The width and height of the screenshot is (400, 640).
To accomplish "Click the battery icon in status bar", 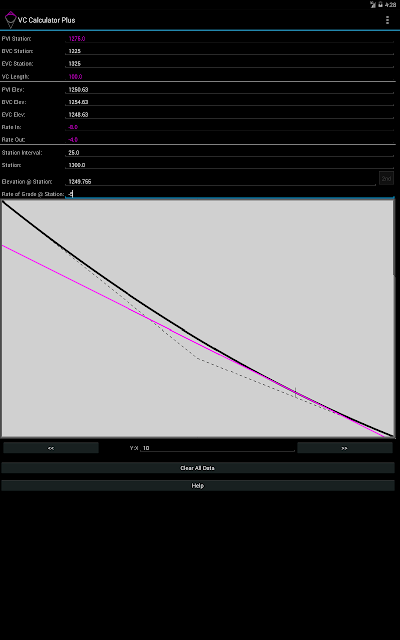I will click(x=380, y=4).
